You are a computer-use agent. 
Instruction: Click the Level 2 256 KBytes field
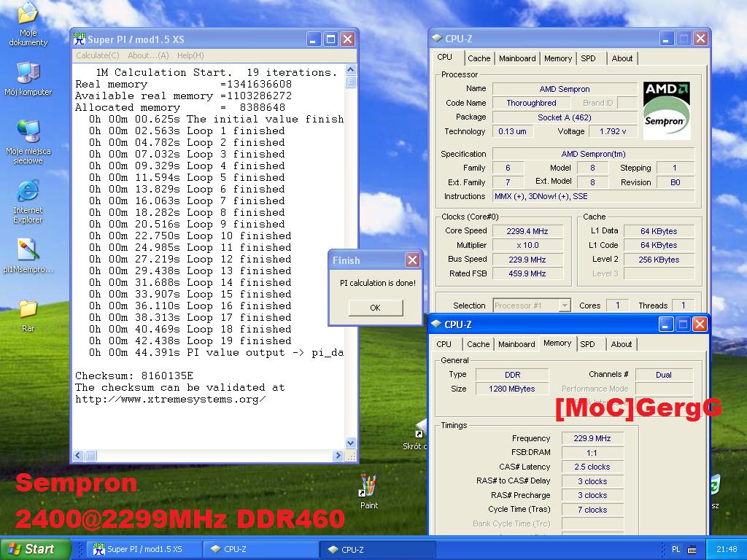pos(659,260)
